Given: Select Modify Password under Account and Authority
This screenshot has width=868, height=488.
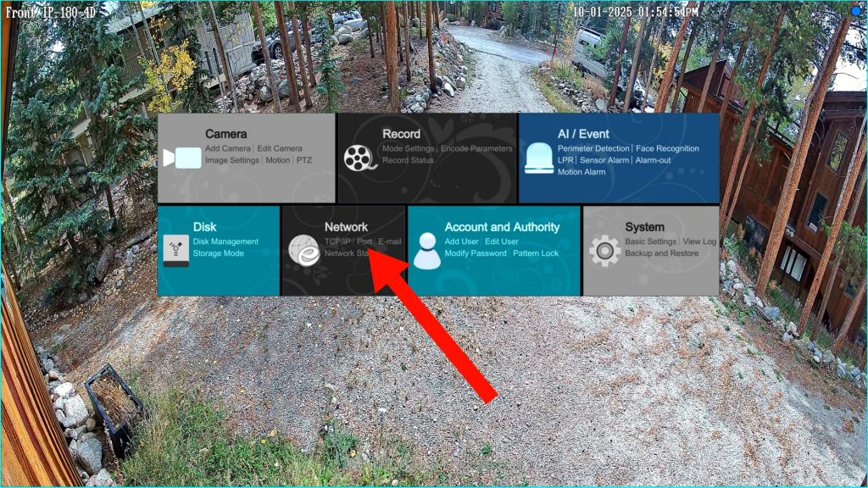Looking at the screenshot, I should [x=476, y=253].
